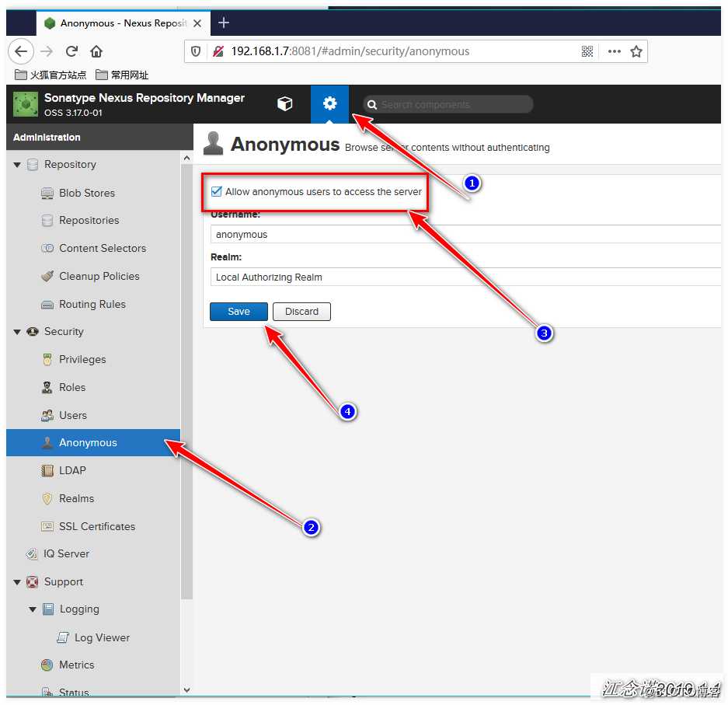Open a new browser tab

(223, 23)
